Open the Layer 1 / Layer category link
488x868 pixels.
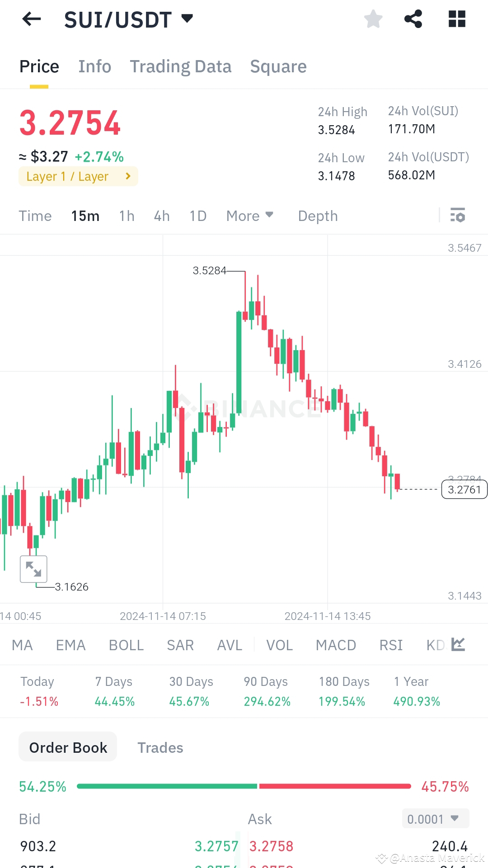pyautogui.click(x=78, y=176)
